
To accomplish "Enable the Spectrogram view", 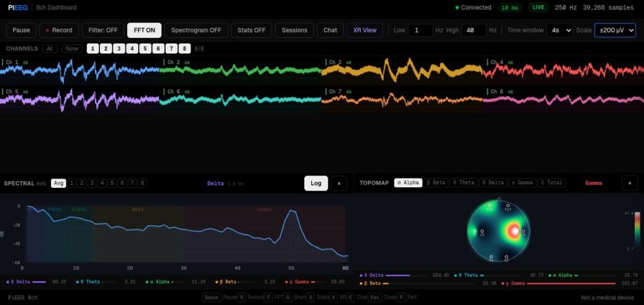I will point(196,30).
